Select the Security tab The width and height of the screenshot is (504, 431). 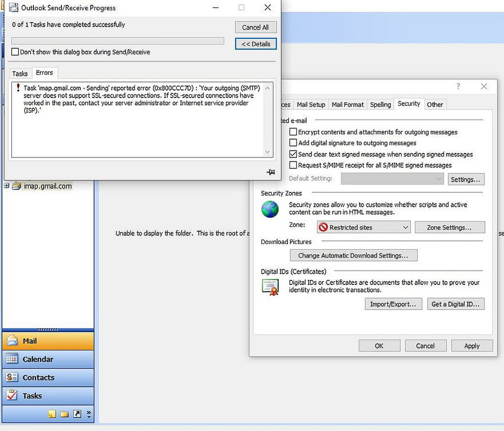tap(409, 103)
